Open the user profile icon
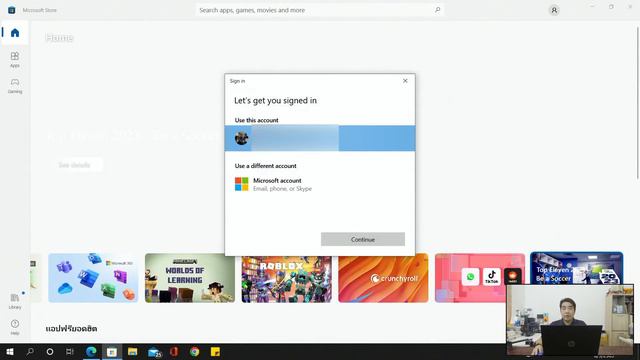This screenshot has height=360, width=640. (x=554, y=10)
